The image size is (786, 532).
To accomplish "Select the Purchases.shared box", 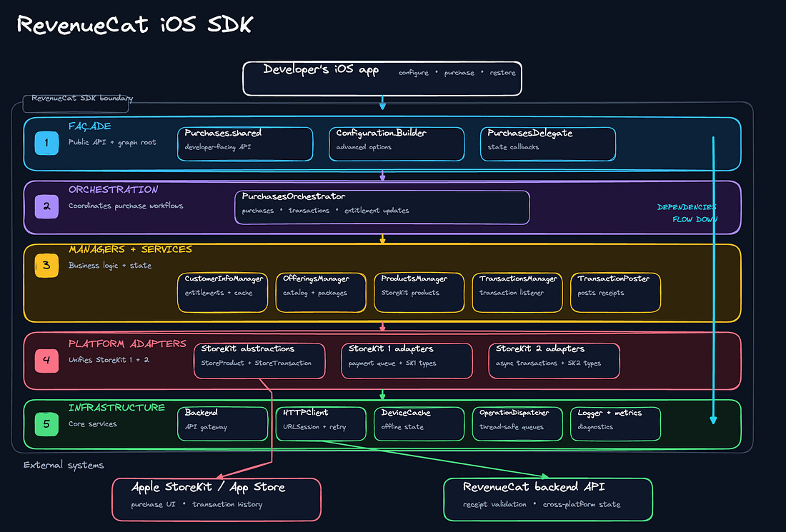I will click(x=245, y=144).
